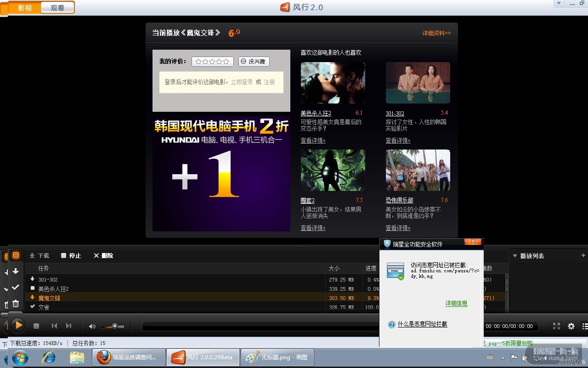Click the help question mark icon in popup

[392, 324]
